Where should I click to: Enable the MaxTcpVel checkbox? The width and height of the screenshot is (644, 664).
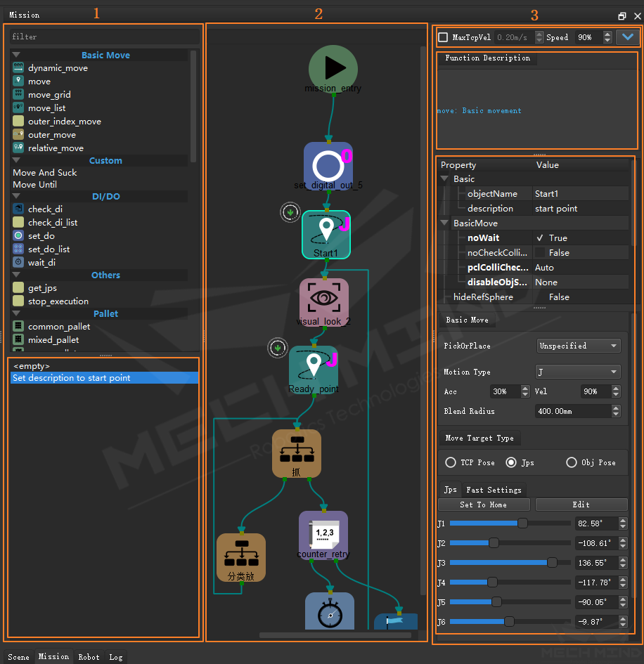pos(443,37)
